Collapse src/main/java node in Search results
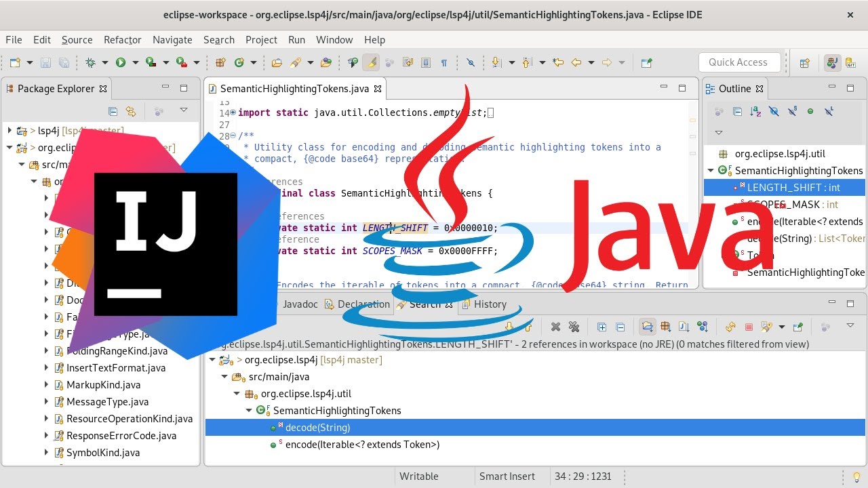 click(225, 377)
